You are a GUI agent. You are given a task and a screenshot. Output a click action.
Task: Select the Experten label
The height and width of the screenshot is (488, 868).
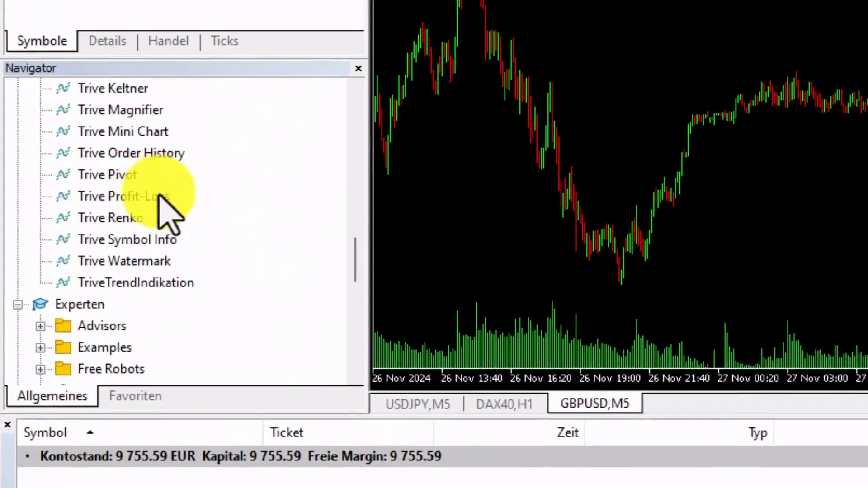80,304
